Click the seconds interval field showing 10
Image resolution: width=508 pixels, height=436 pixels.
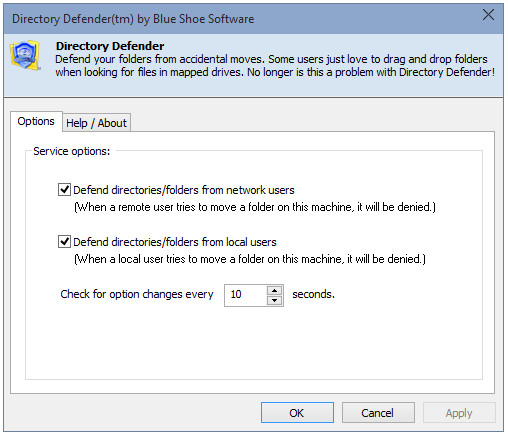pyautogui.click(x=246, y=295)
